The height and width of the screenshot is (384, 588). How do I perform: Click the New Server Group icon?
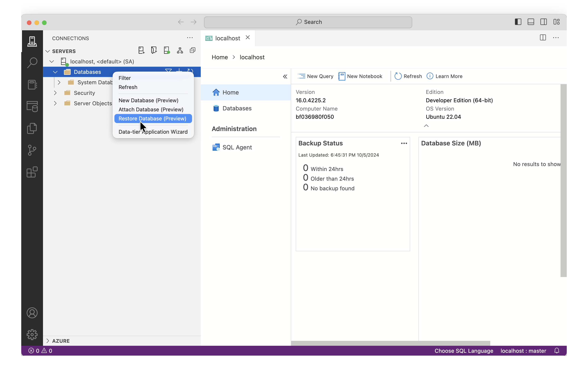click(x=154, y=50)
